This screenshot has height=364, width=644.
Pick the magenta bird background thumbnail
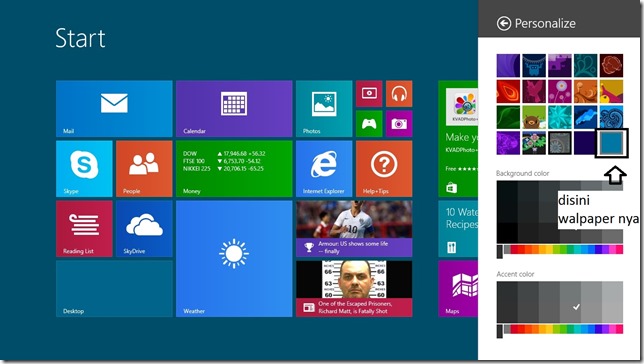[x=534, y=91]
